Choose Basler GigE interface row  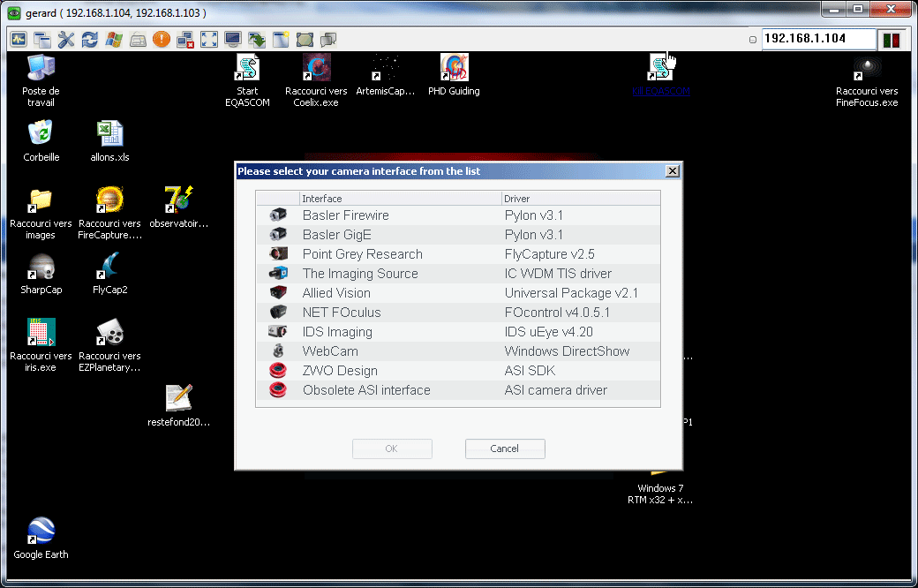[458, 234]
